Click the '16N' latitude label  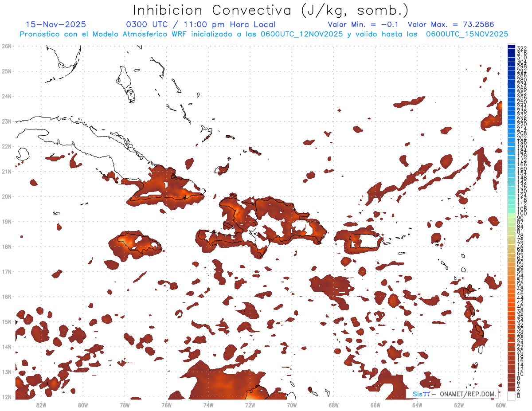(6, 296)
